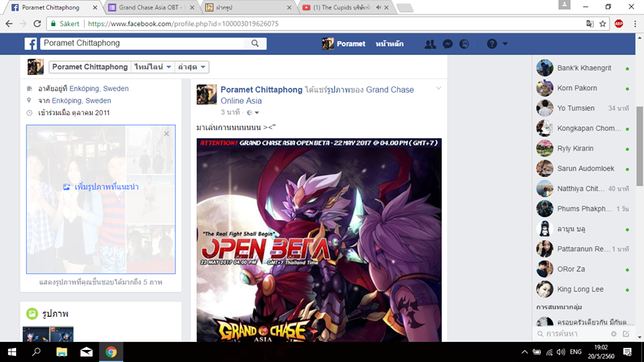Open File Explorer from taskbar
Viewport: 644px width, 362px height.
click(x=62, y=352)
